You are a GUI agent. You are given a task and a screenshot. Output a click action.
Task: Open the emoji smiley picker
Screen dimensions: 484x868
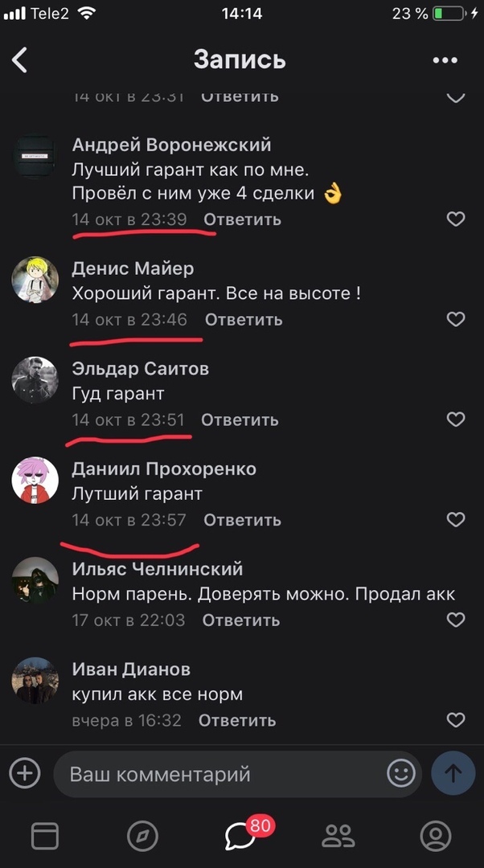click(x=401, y=773)
